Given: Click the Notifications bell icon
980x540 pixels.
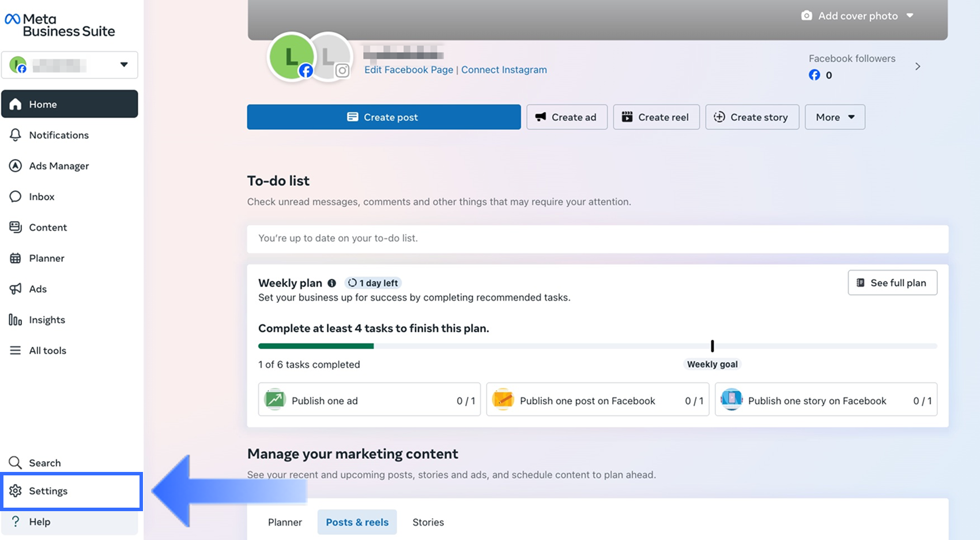Looking at the screenshot, I should coord(16,135).
